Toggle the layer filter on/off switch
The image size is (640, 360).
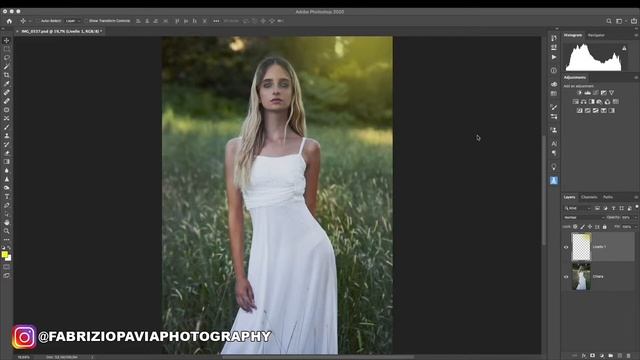click(637, 207)
